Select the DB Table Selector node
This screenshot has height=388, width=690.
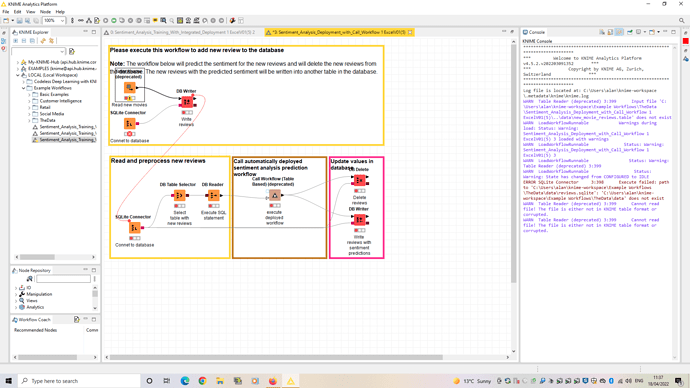click(x=179, y=195)
